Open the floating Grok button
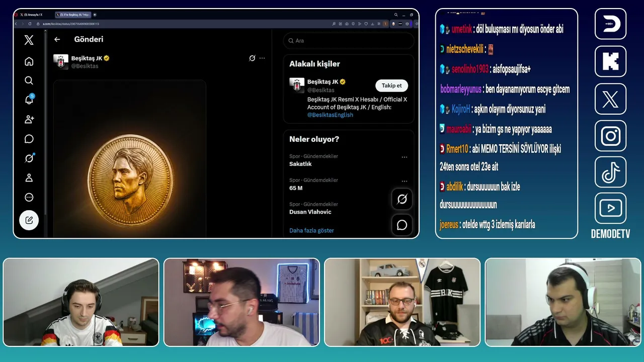The image size is (644, 362). pyautogui.click(x=402, y=199)
